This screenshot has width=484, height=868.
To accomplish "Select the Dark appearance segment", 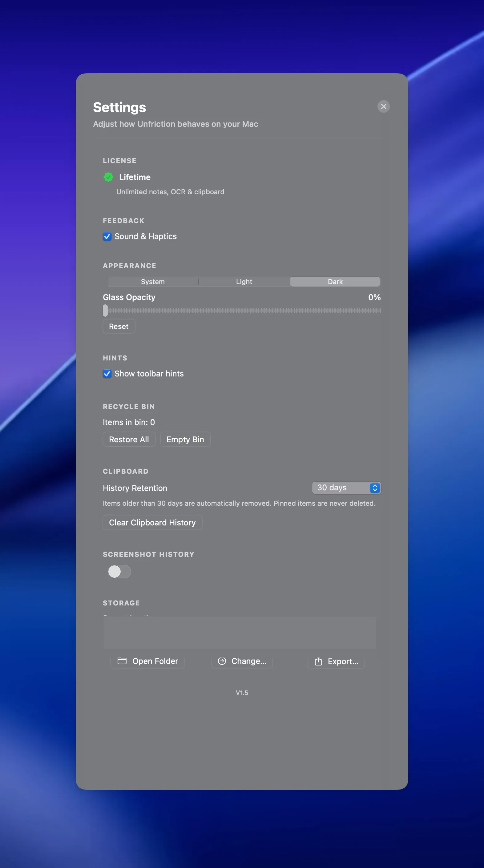I will pyautogui.click(x=335, y=282).
